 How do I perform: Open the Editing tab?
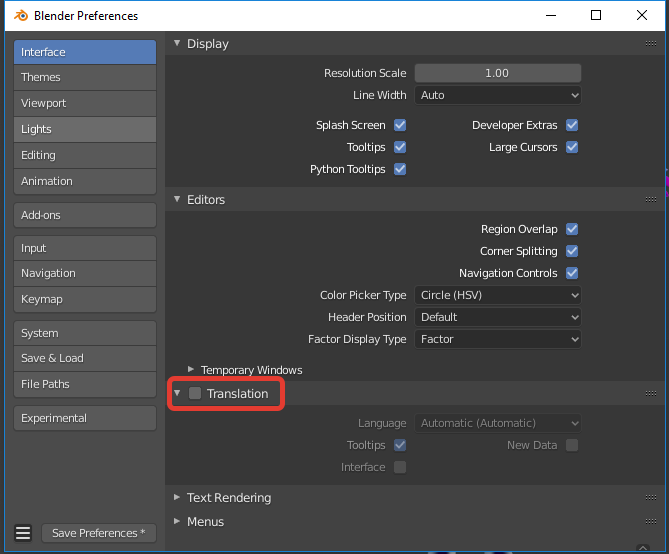click(85, 155)
